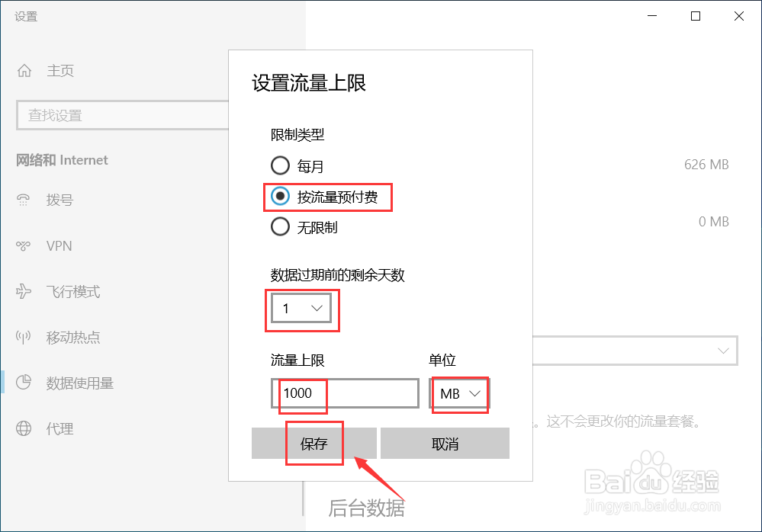Click the 取消 button
The image size is (762, 532).
(x=445, y=443)
